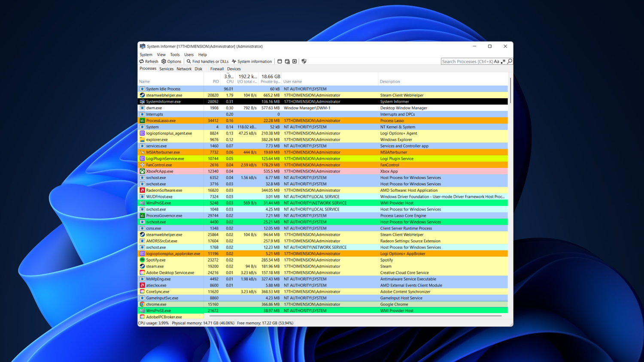Sort by I/O total rate column header
Viewport: 644px width, 362px height.
coord(247,79)
